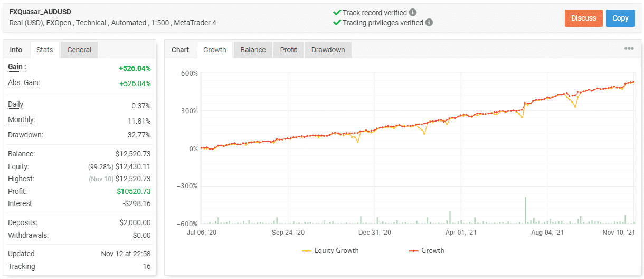Click the $2,000.00 deposits value
644x279 pixels.
(135, 223)
